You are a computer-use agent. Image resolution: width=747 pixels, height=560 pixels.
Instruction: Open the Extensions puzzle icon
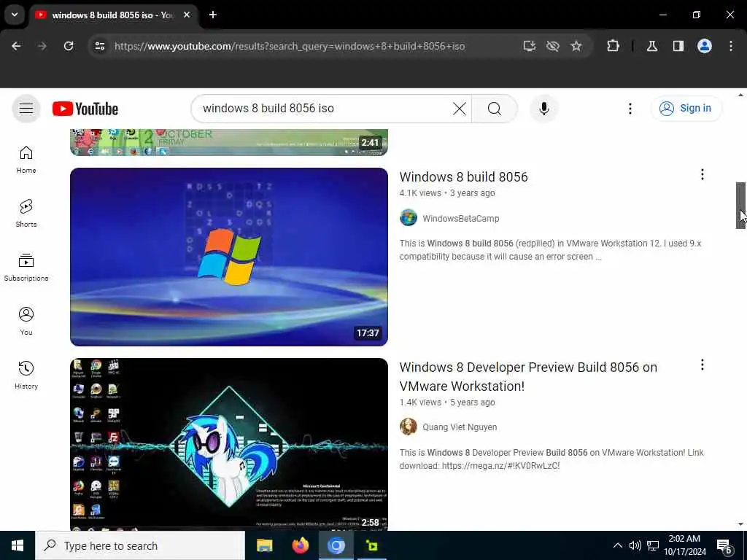click(x=613, y=46)
